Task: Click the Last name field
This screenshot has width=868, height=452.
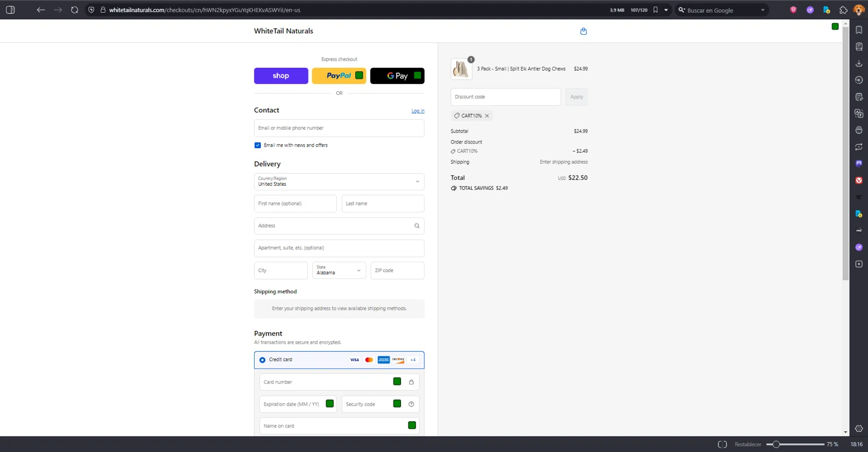Action: point(383,204)
